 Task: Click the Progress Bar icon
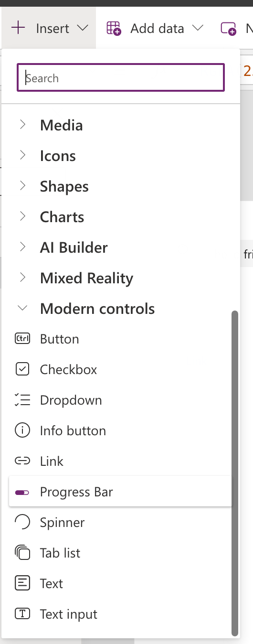(x=22, y=492)
